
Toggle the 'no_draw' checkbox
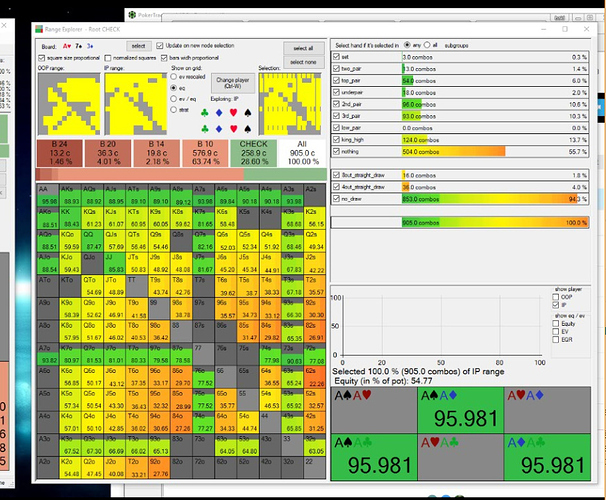[x=336, y=199]
